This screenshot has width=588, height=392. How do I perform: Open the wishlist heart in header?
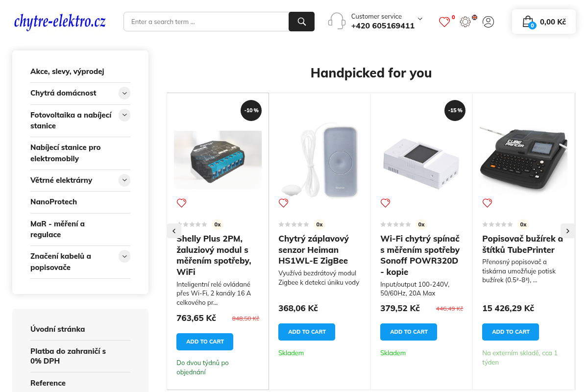(x=444, y=22)
